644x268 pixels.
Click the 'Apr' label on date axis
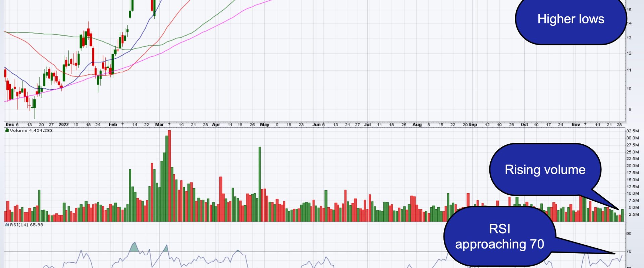tap(216, 125)
